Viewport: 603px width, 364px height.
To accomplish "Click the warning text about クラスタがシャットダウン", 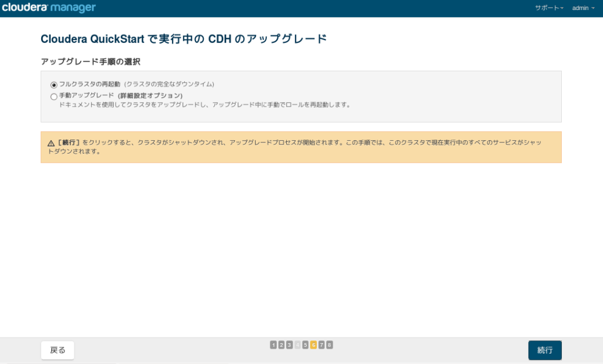I will point(295,147).
